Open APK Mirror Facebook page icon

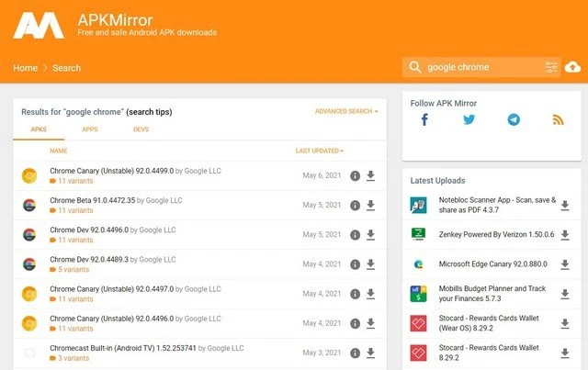[424, 120]
